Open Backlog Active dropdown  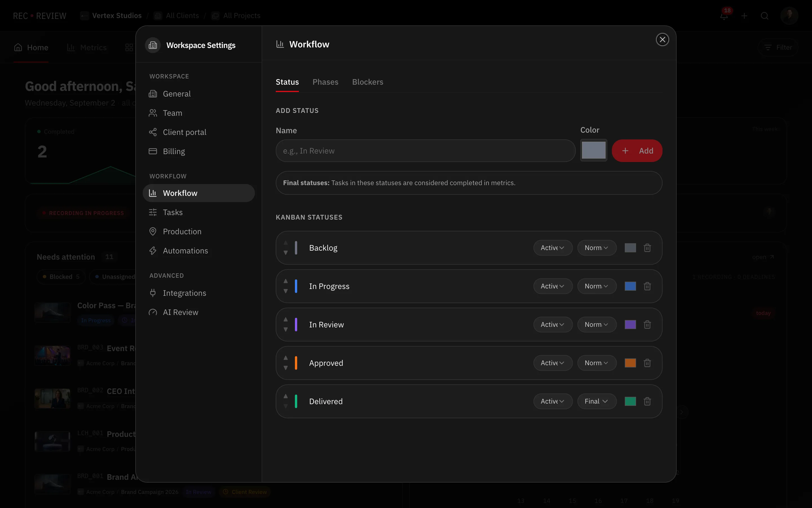coord(553,248)
